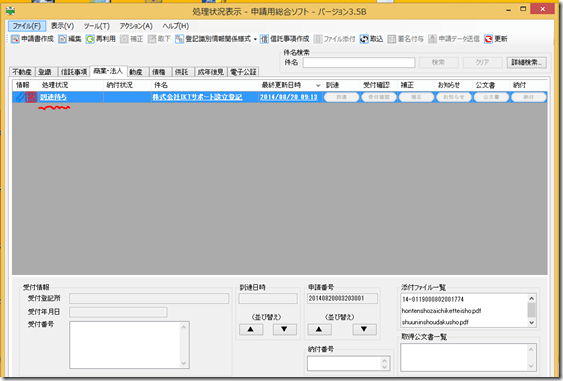Click the 署名付与 signature icon

point(392,39)
